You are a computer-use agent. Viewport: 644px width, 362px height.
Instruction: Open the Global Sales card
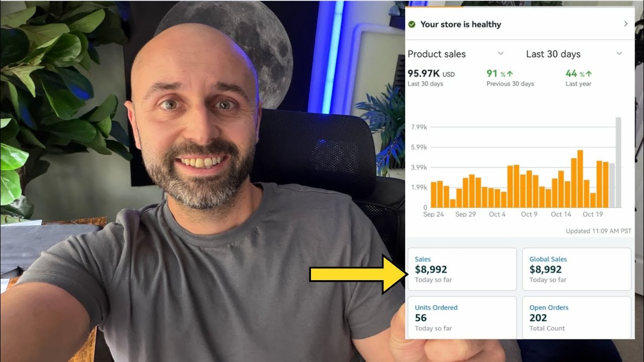tap(577, 269)
